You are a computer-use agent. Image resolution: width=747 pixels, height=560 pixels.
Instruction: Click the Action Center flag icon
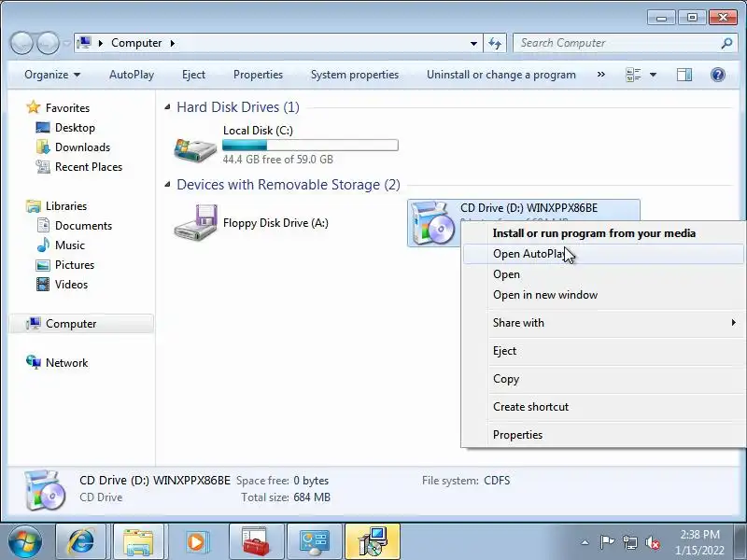coord(607,542)
